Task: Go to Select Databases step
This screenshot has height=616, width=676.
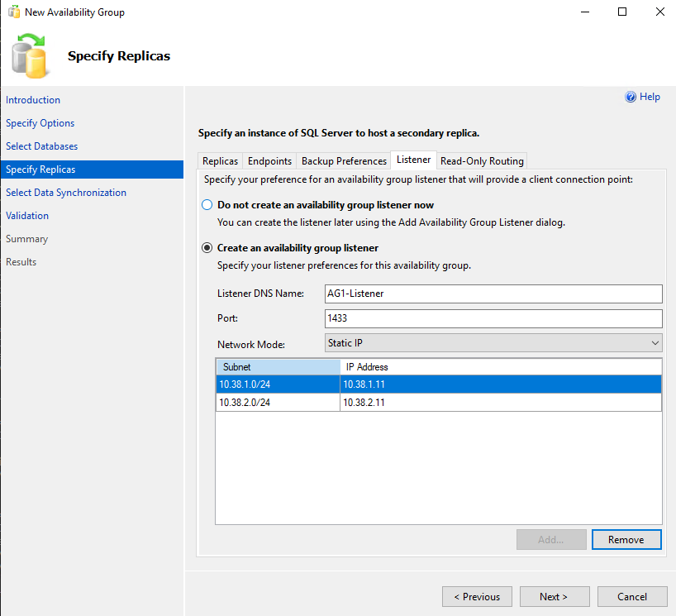Action: coord(41,146)
